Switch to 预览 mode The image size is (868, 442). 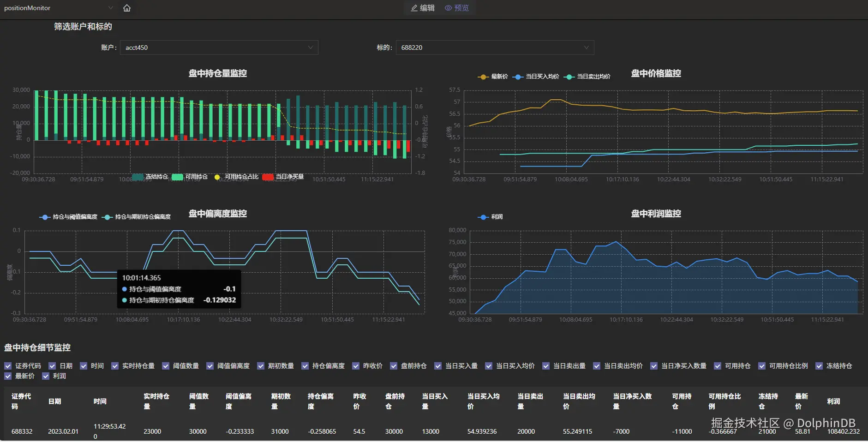[x=457, y=8]
